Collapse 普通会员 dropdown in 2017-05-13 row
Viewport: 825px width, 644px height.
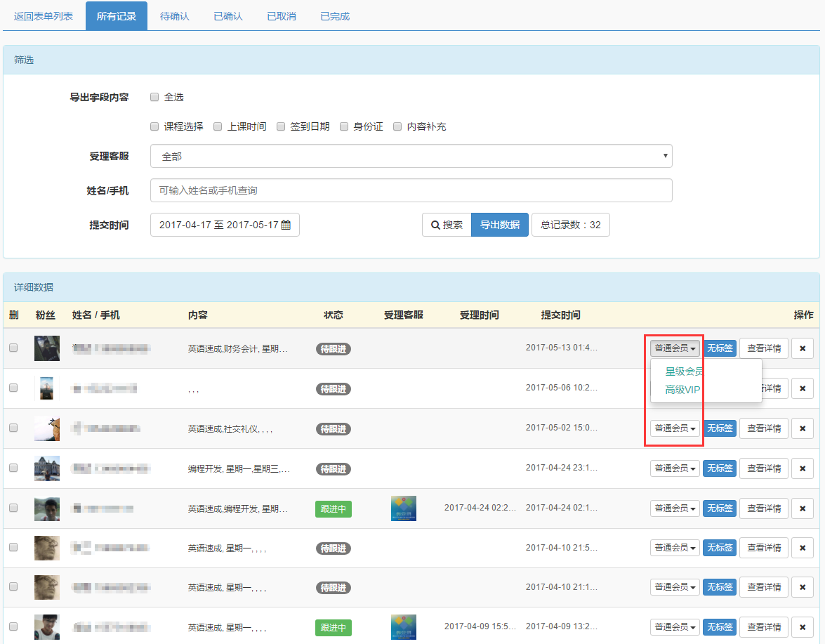[x=675, y=348]
